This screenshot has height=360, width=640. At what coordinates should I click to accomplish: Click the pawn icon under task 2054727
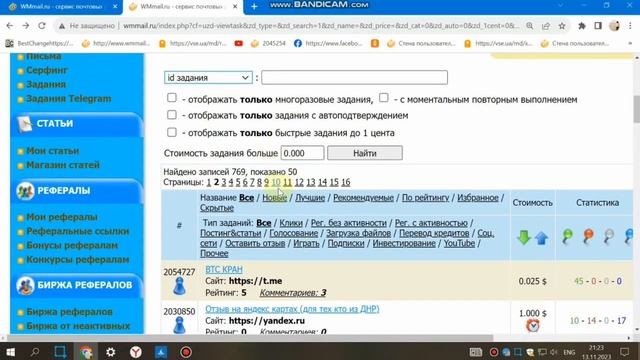179,286
